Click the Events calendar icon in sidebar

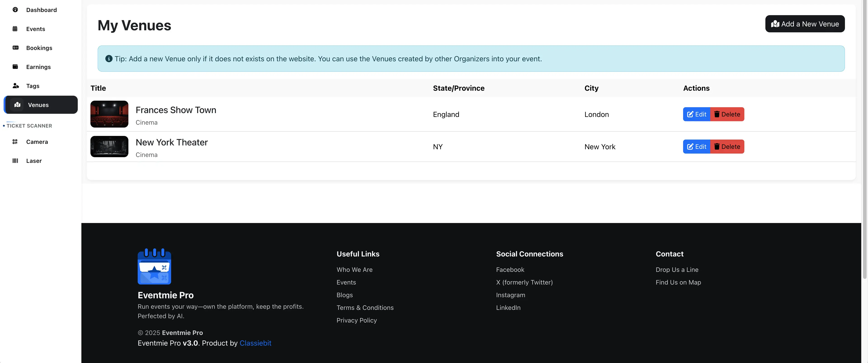pos(15,29)
